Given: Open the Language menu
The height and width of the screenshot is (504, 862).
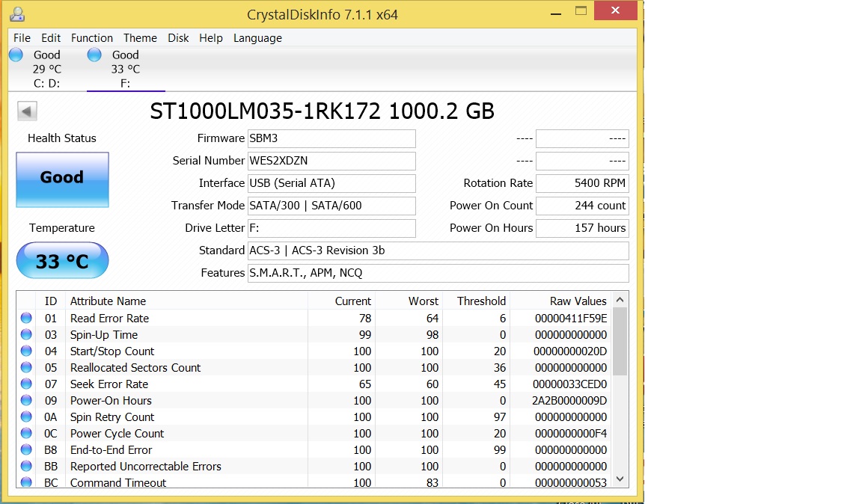Looking at the screenshot, I should click(x=257, y=38).
